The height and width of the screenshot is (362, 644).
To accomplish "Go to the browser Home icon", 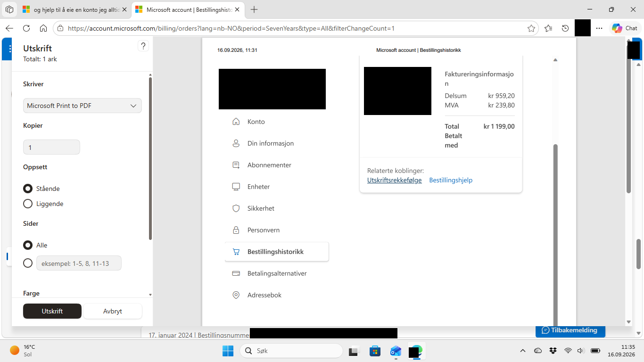I will (x=43, y=28).
